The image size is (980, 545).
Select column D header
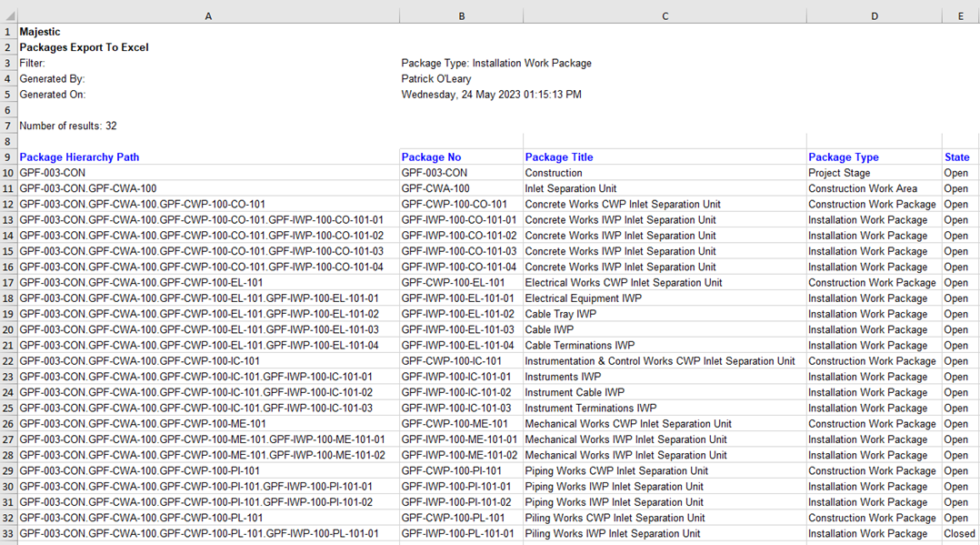(875, 16)
